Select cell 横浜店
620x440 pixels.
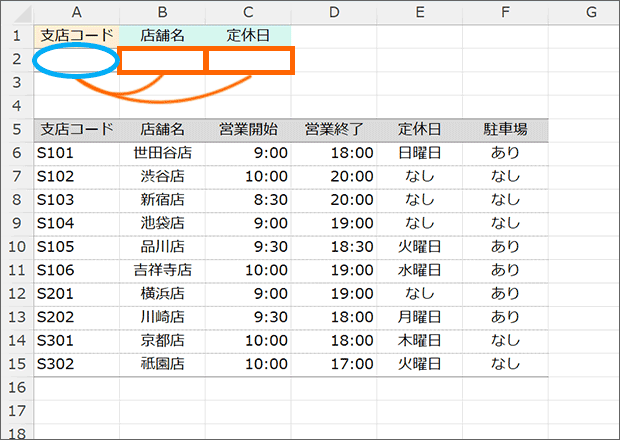(x=163, y=294)
